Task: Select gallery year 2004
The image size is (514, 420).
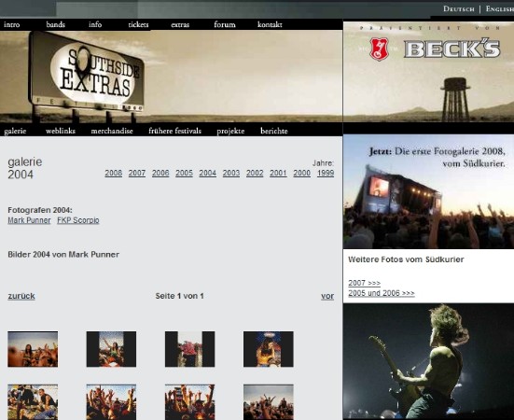Action: tap(207, 173)
